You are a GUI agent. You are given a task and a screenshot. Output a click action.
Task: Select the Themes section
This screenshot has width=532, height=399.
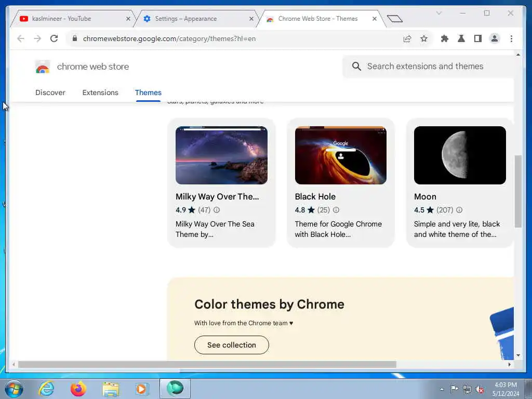point(148,92)
